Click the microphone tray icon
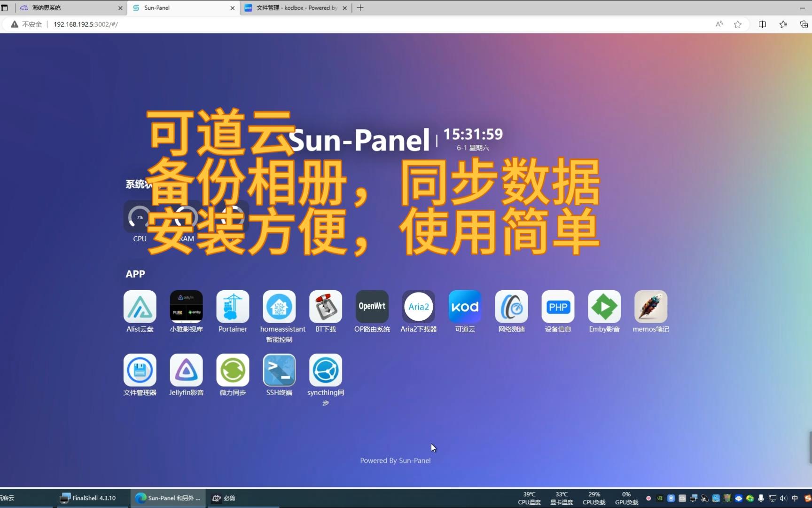The width and height of the screenshot is (812, 508). click(761, 498)
